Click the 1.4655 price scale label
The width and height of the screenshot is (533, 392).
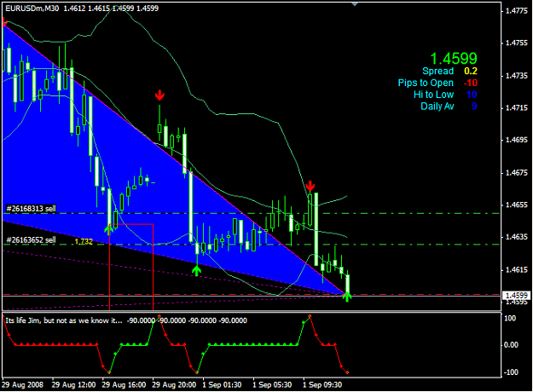tap(517, 205)
